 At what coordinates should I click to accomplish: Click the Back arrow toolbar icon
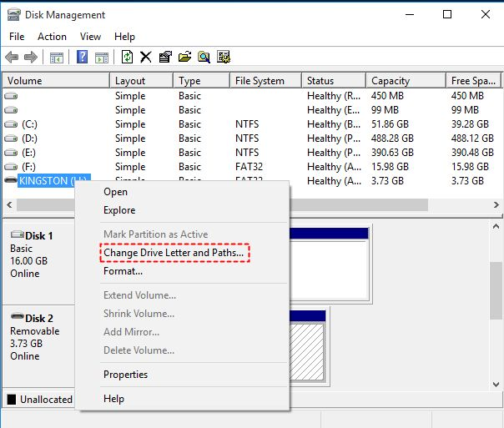coord(12,58)
